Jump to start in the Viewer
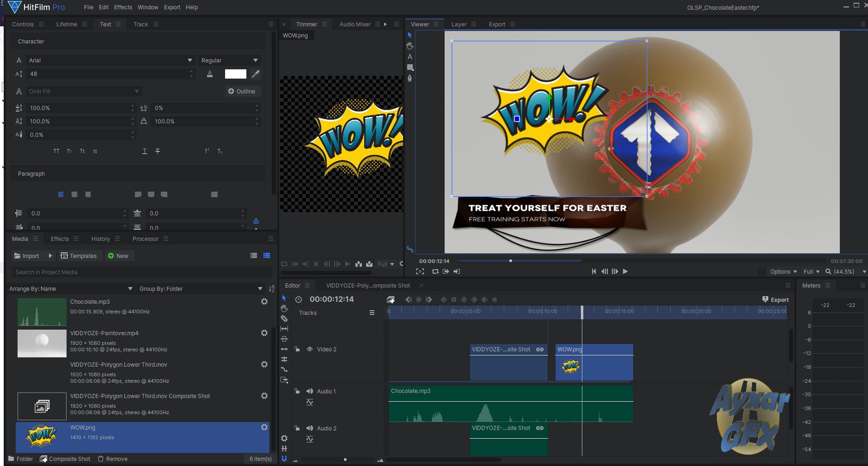This screenshot has height=466, width=868. click(594, 271)
